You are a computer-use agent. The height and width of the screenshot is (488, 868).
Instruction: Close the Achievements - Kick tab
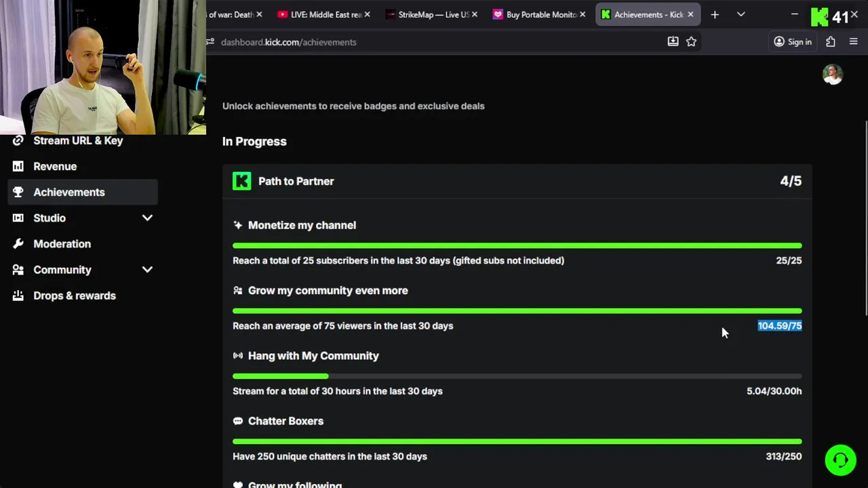(690, 14)
